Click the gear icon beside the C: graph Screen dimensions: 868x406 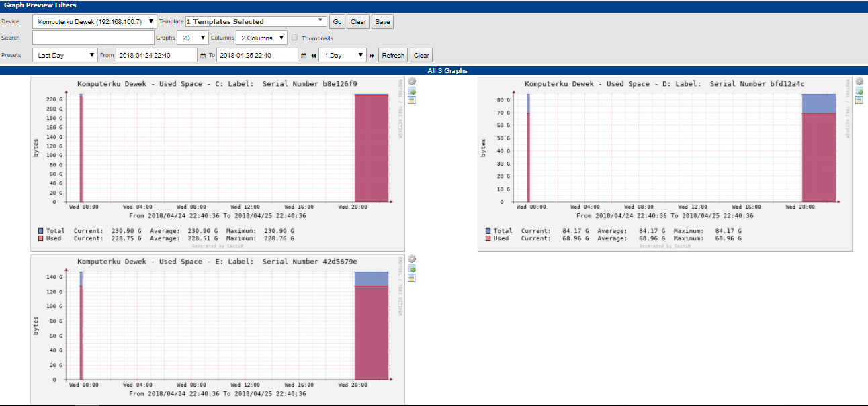click(x=412, y=81)
